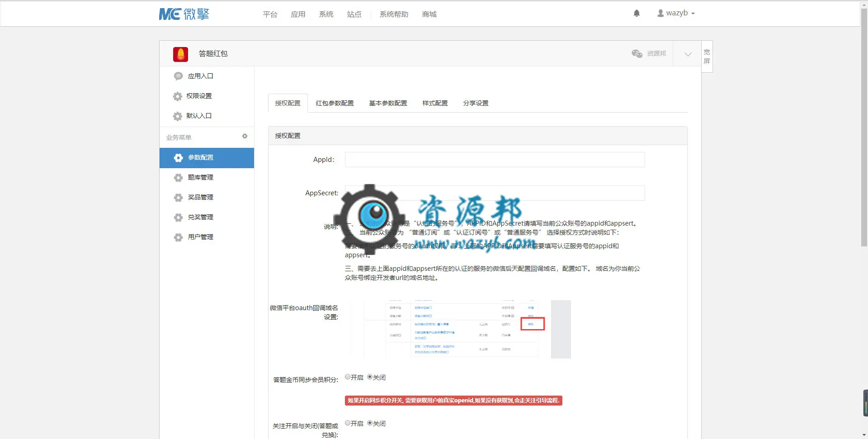Click the red openid warning label
The image size is (868, 439).
(x=453, y=401)
